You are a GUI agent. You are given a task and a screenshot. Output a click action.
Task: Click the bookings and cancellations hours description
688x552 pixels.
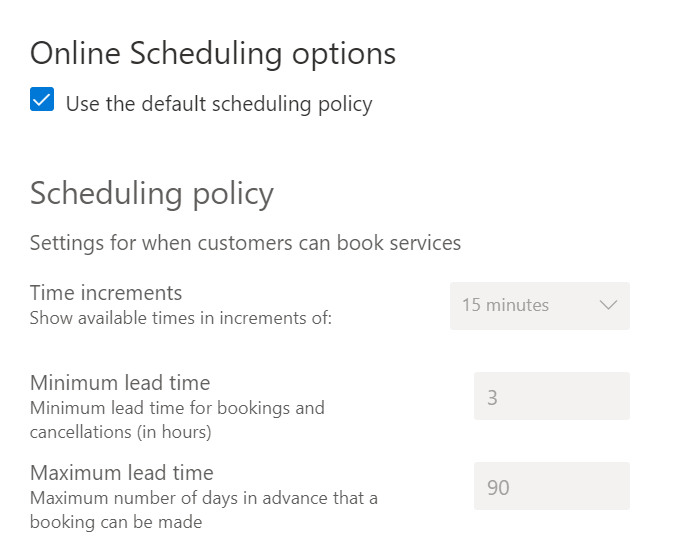(x=177, y=420)
